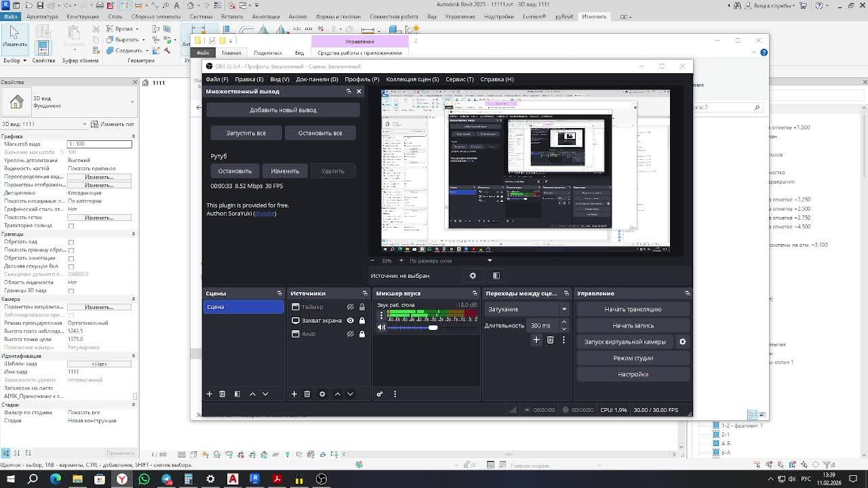Select the Сцена item in Scenes list
The height and width of the screenshot is (488, 868).
click(243, 307)
